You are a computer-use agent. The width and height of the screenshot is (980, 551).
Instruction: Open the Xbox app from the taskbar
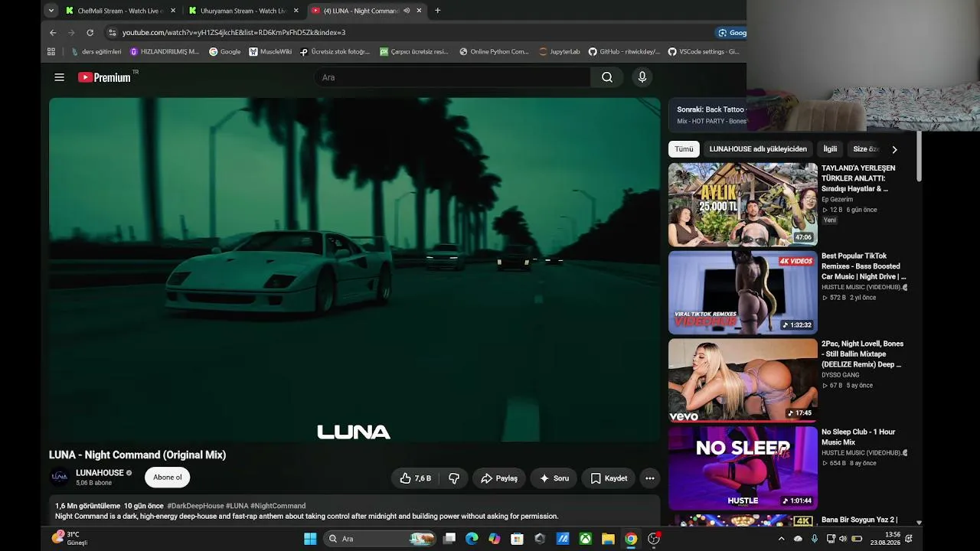(585, 539)
